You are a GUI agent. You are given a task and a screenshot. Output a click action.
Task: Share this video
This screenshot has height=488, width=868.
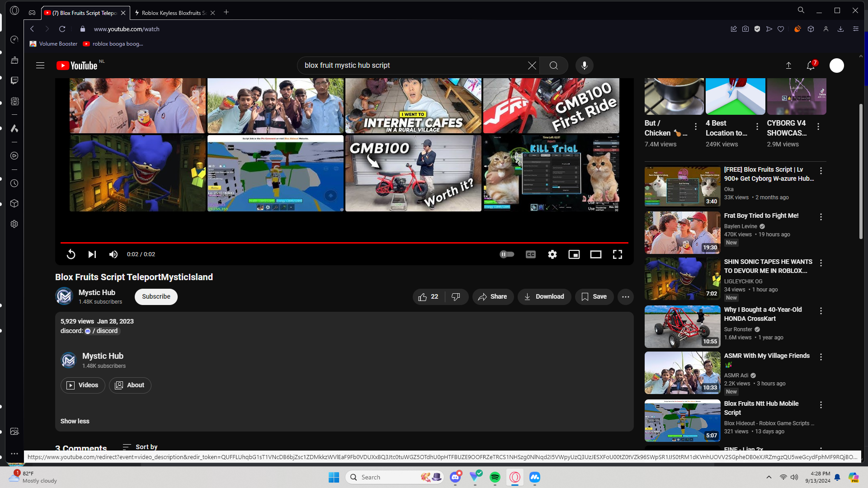click(493, 297)
